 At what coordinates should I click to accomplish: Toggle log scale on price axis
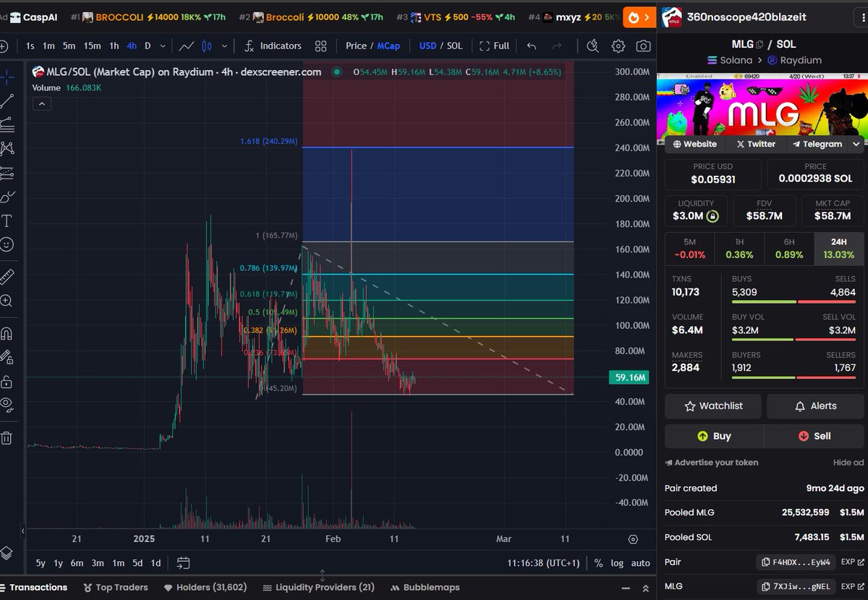(617, 563)
